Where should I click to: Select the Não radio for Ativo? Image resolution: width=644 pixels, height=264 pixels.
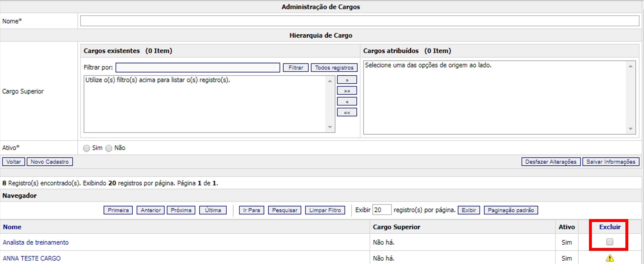[x=109, y=148]
